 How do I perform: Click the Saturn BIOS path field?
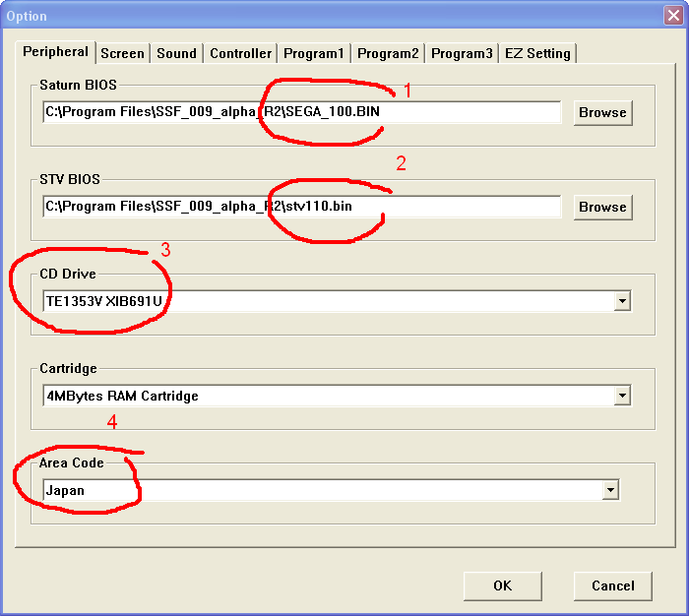coord(300,112)
